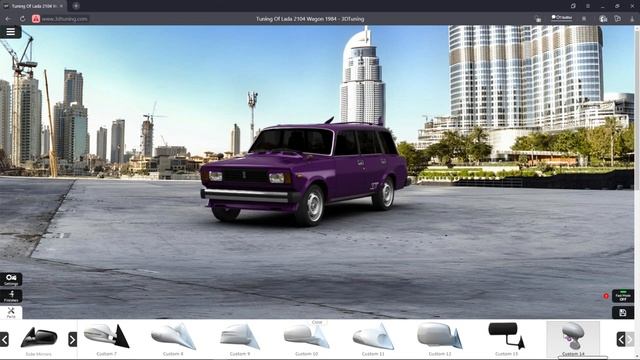Choose the black Custom 13 mirror

click(507, 339)
